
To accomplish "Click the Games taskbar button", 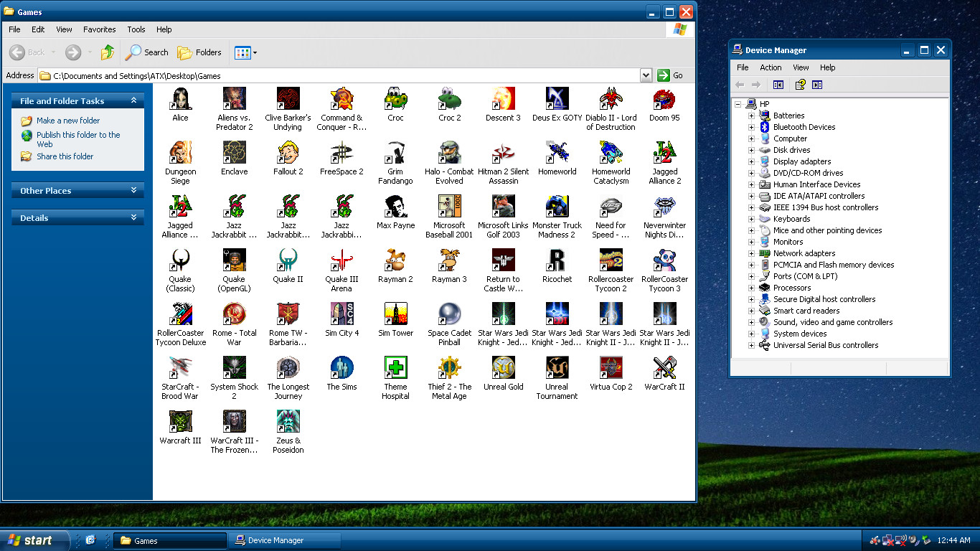I will pyautogui.click(x=170, y=540).
